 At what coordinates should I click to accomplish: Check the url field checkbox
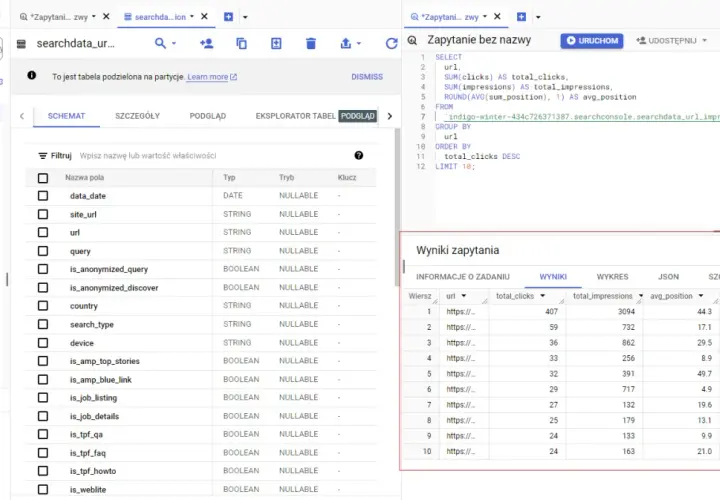pos(43,232)
